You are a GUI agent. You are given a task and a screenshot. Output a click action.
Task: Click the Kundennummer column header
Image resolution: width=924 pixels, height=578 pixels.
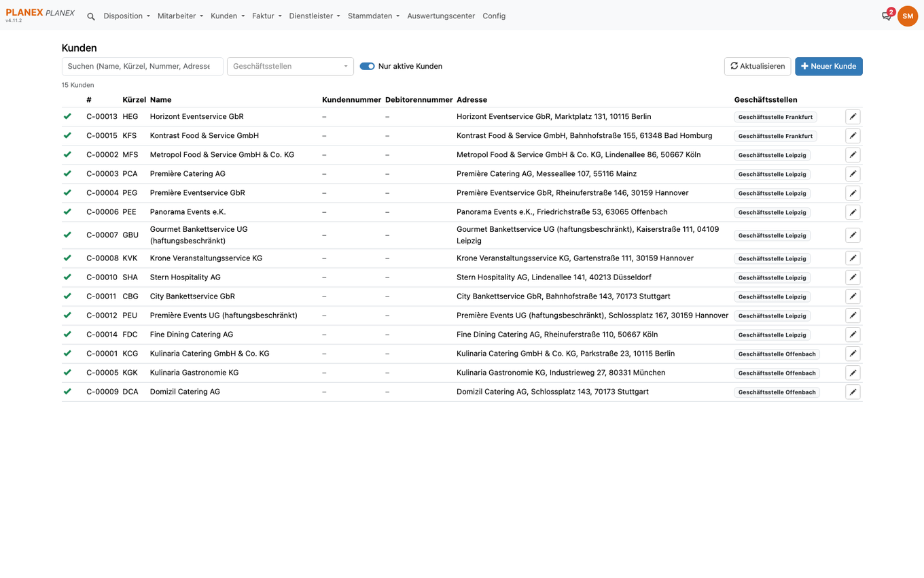[x=352, y=100]
